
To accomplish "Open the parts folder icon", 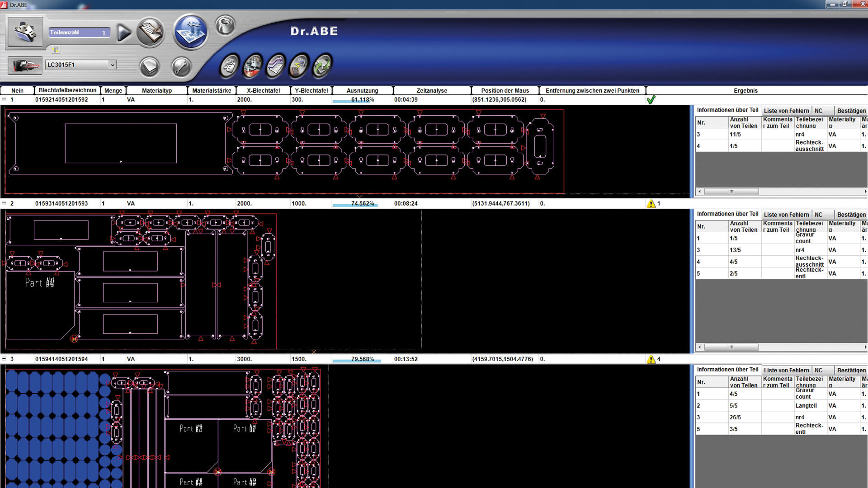I will (25, 32).
